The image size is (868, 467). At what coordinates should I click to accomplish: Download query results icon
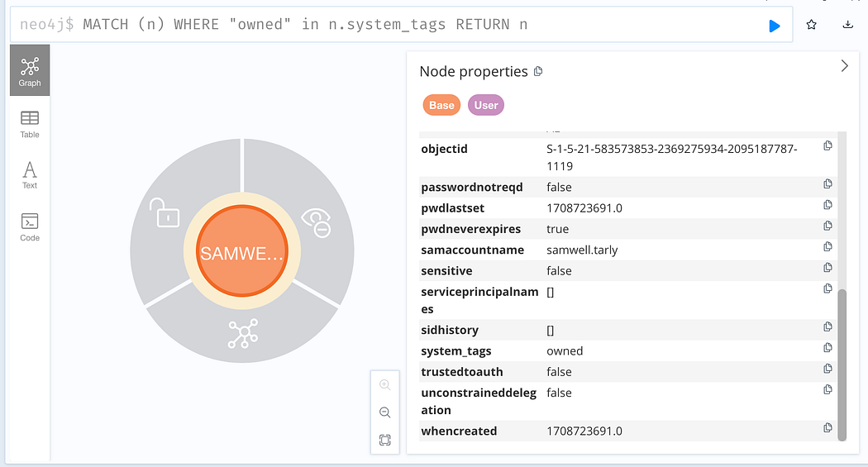coord(847,25)
